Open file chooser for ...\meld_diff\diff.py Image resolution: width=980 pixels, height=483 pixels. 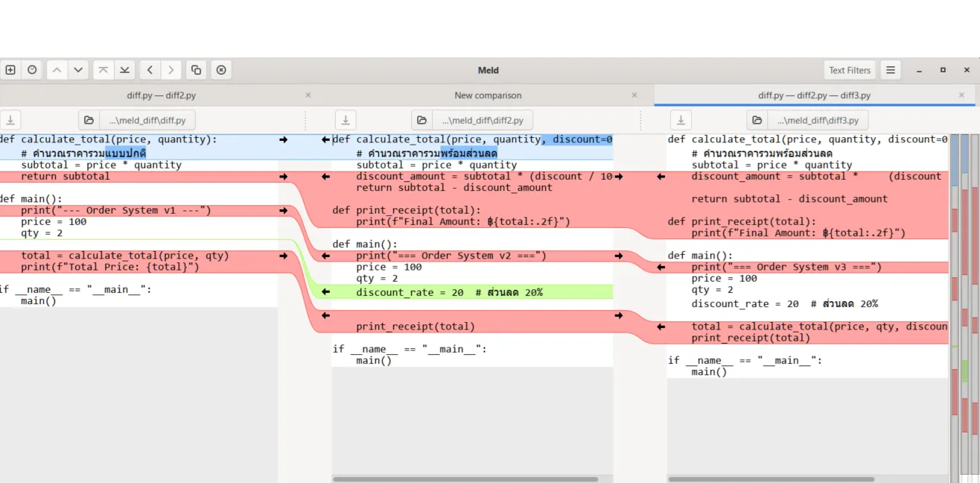click(x=137, y=120)
